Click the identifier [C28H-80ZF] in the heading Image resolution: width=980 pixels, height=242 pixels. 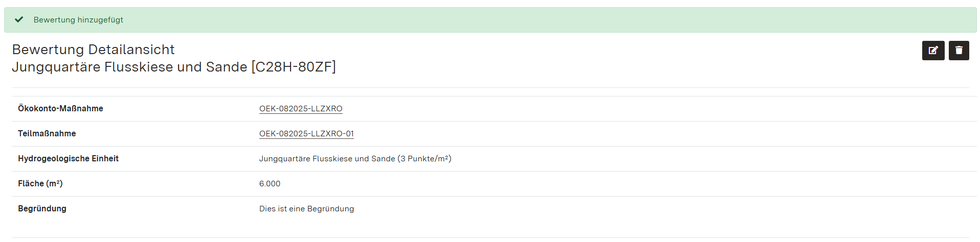tap(294, 67)
